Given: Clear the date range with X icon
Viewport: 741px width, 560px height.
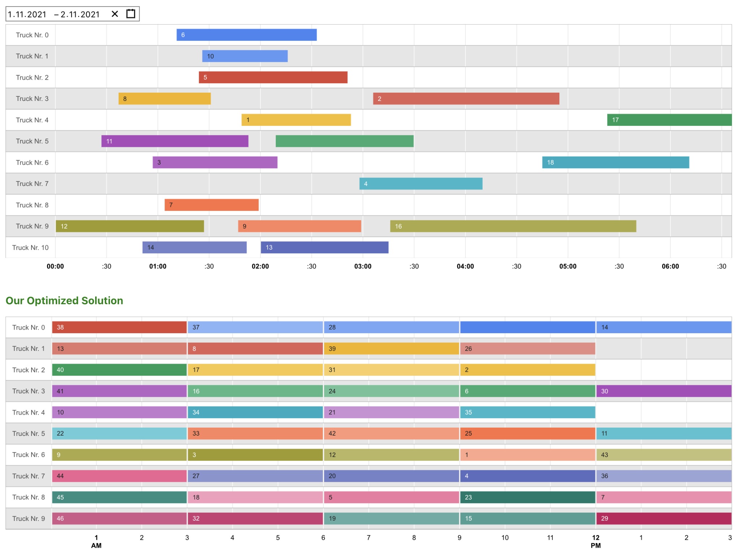Looking at the screenshot, I should click(x=115, y=14).
